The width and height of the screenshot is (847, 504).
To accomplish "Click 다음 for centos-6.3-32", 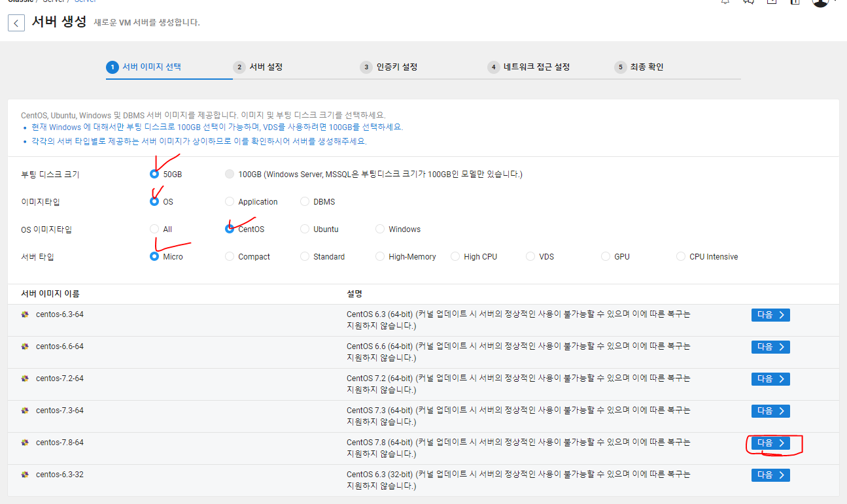I will click(770, 475).
